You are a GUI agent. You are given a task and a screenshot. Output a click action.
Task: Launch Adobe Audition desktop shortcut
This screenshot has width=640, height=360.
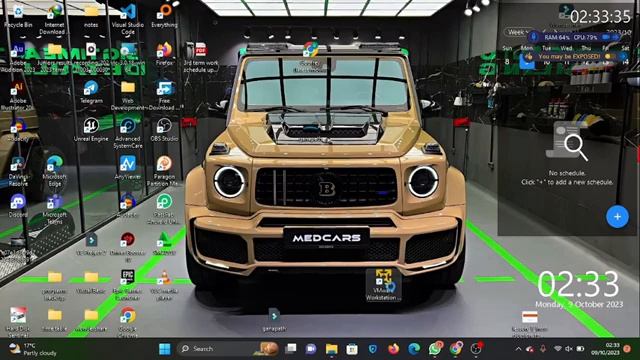(18, 57)
